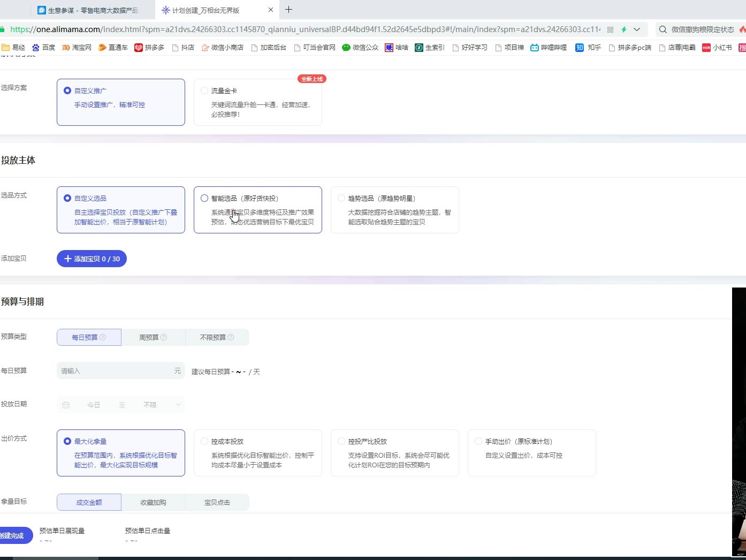The height and width of the screenshot is (560, 746).
Task: Open the 项目禅 bookmark
Action: tap(509, 48)
